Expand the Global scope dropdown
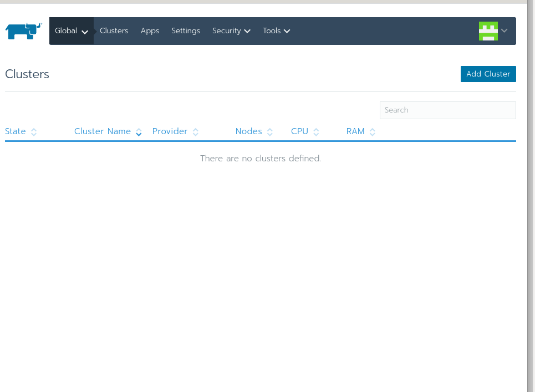This screenshot has width=535, height=392. point(72,31)
